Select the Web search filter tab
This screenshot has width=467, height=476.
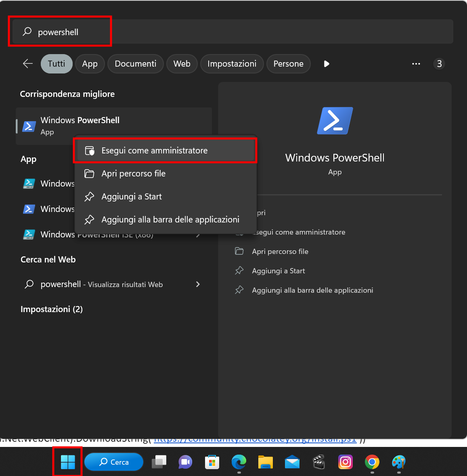182,63
